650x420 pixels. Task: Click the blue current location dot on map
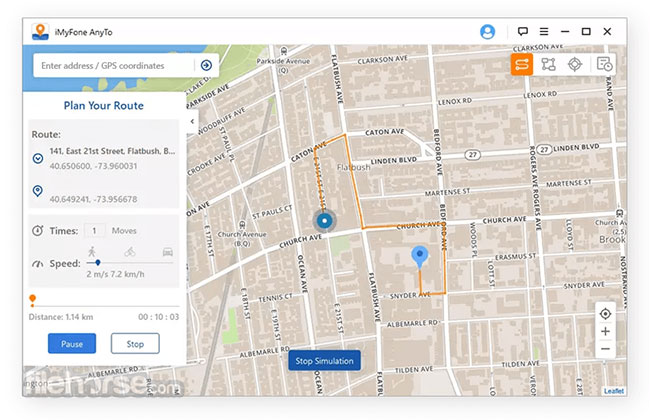pyautogui.click(x=325, y=221)
